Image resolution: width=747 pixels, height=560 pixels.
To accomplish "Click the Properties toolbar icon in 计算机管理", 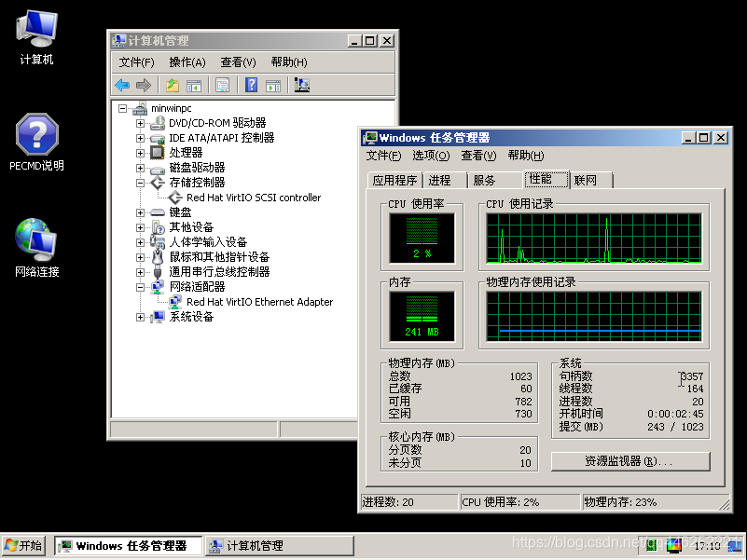I will [x=223, y=85].
